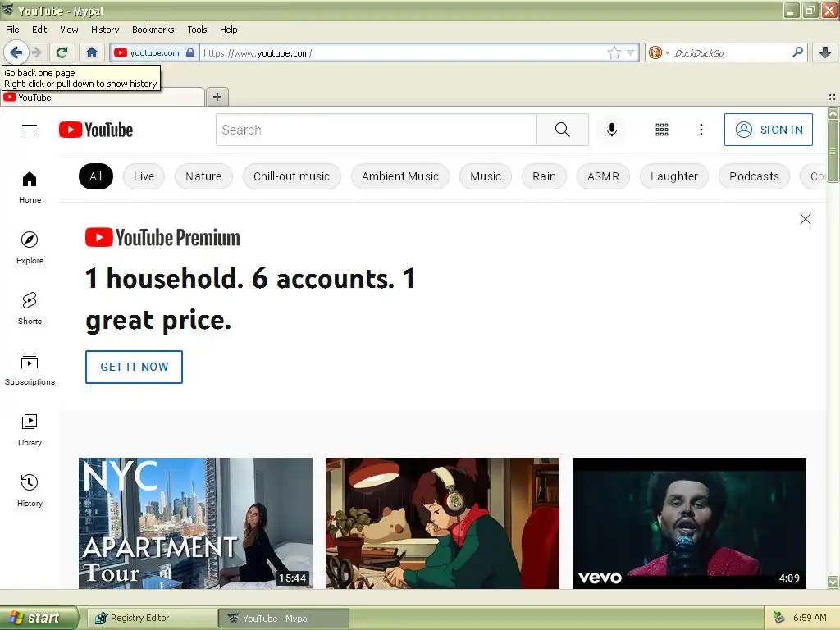840x630 pixels.
Task: Select the Ambient Music filter chip
Action: pyautogui.click(x=400, y=176)
